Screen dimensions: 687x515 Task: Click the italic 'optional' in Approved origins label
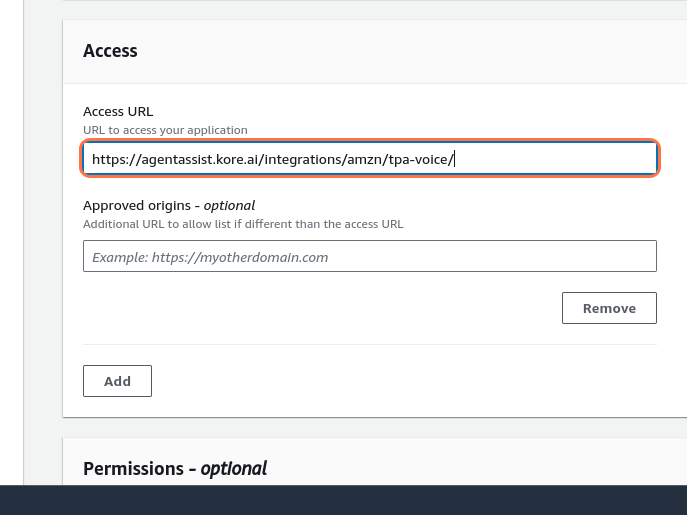tap(229, 206)
